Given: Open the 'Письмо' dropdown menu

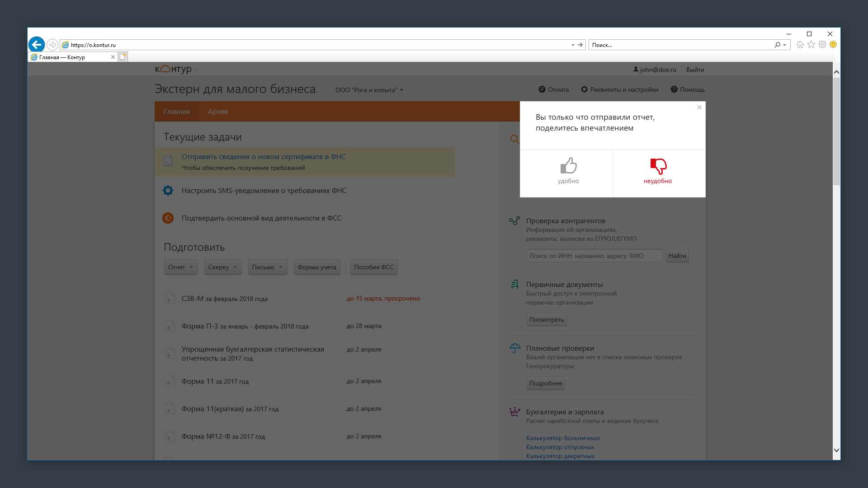Looking at the screenshot, I should [x=267, y=267].
